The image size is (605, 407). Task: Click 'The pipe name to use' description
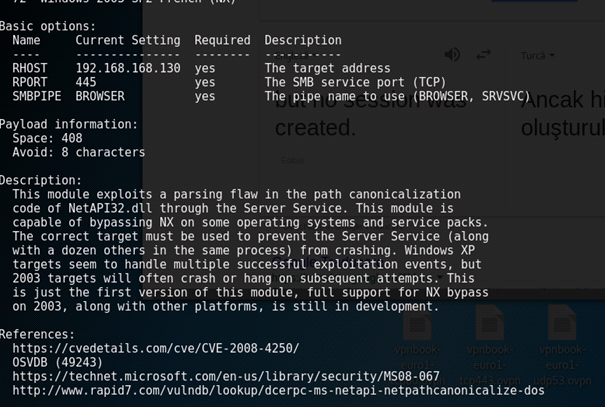(x=397, y=96)
